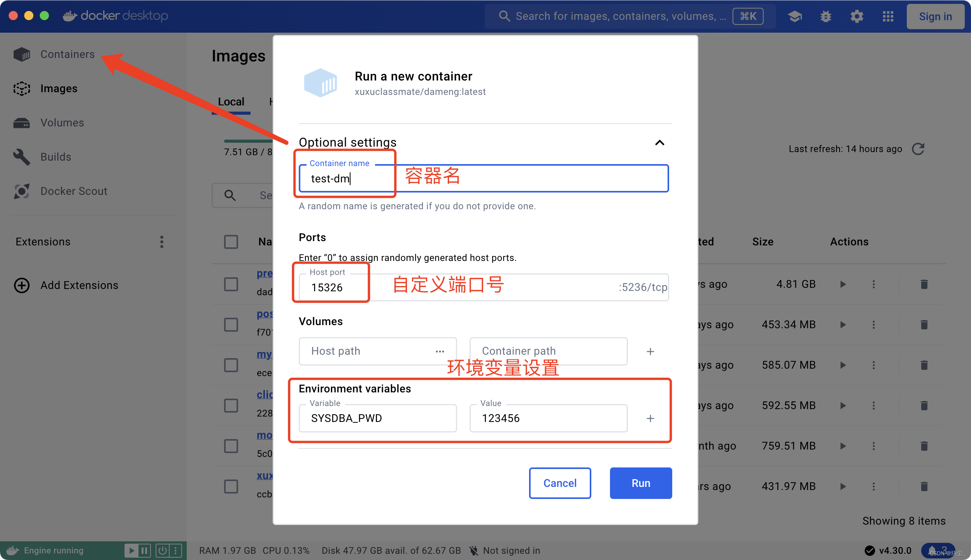Screen dimensions: 971x560
Task: Open more actions for 453.34 MB image
Action: click(x=874, y=325)
